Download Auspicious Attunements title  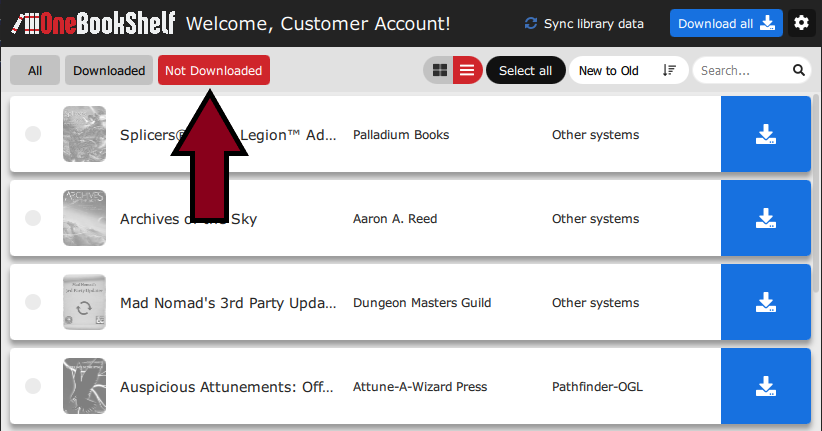[765, 387]
